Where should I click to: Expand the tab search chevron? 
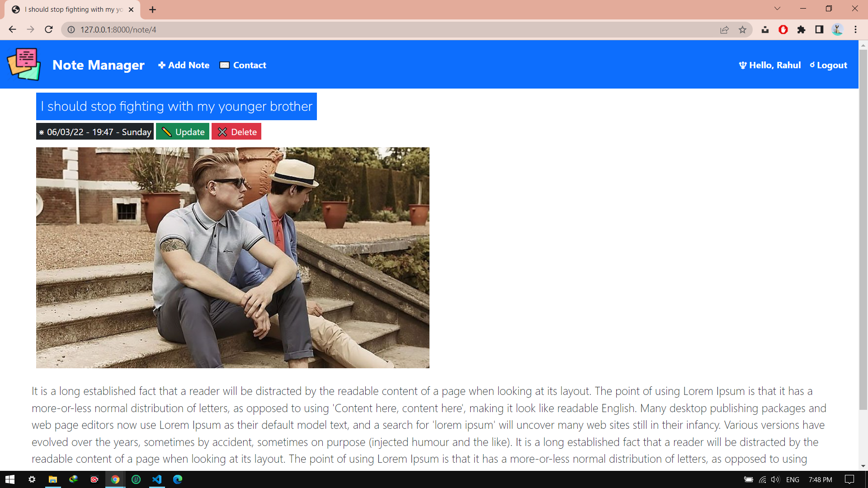[x=777, y=9]
